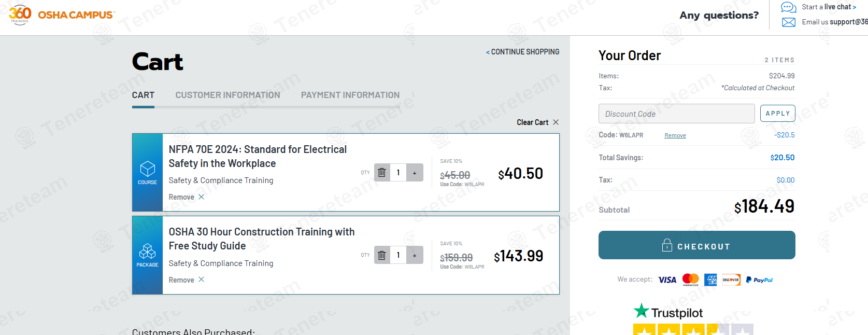The width and height of the screenshot is (868, 335).
Task: Click the live chat speech bubble icon
Action: pyautogui.click(x=788, y=7)
